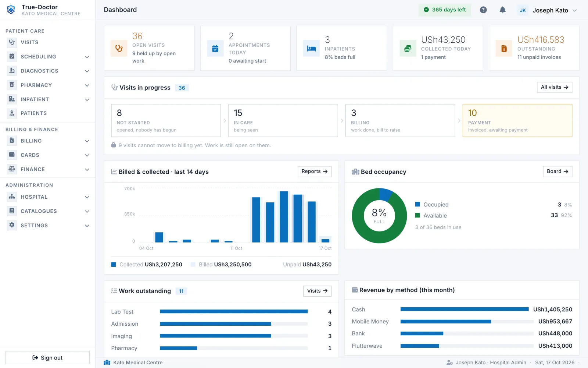This screenshot has width=588, height=368.
Task: Expand the Billing menu chevron
Action: point(87,141)
